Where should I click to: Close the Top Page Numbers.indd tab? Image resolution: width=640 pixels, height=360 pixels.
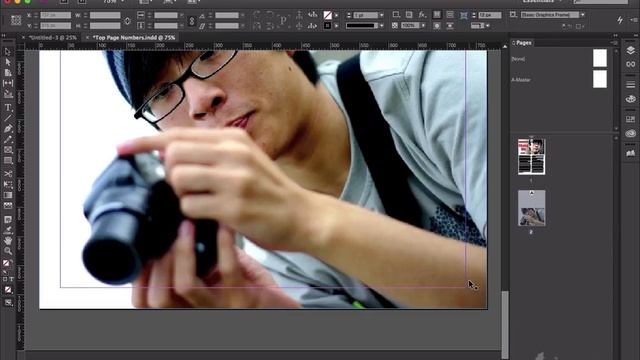point(87,38)
